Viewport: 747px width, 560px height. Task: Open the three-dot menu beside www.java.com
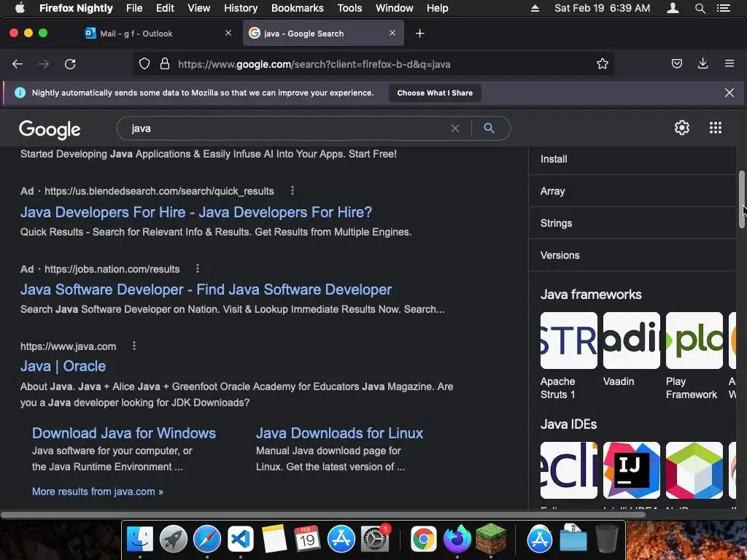click(x=134, y=346)
